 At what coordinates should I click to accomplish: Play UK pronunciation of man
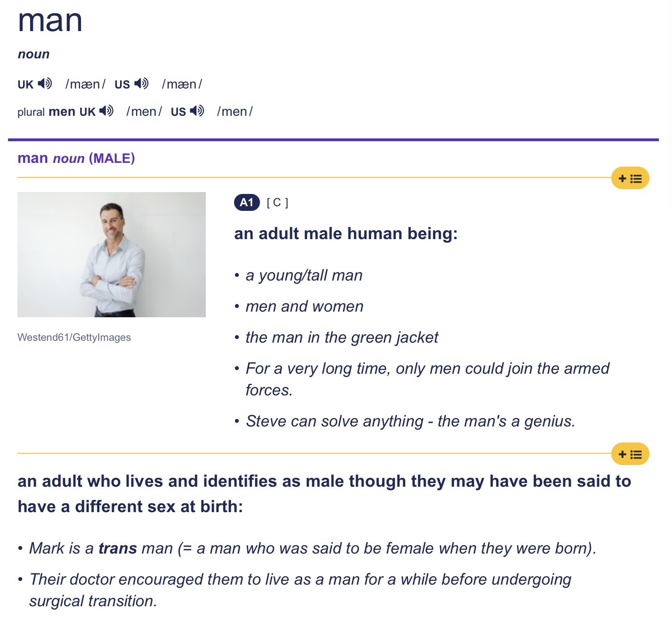pyautogui.click(x=45, y=84)
